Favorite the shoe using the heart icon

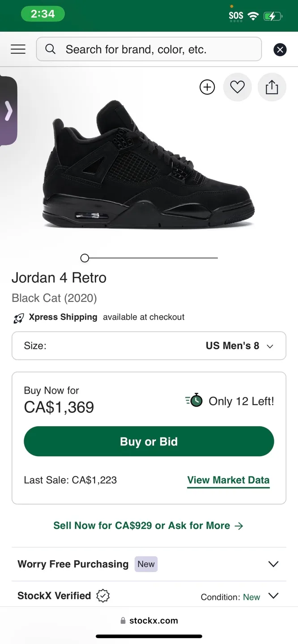pos(237,87)
